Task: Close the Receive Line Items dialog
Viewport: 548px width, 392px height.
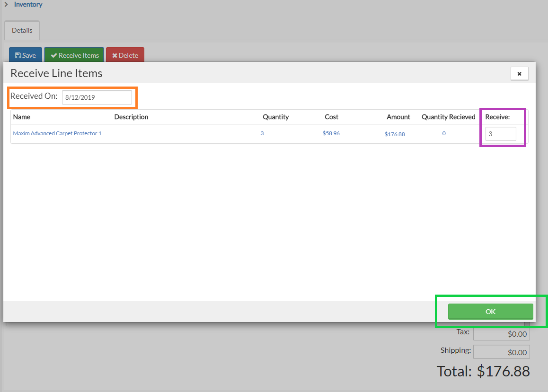Action: click(x=519, y=74)
